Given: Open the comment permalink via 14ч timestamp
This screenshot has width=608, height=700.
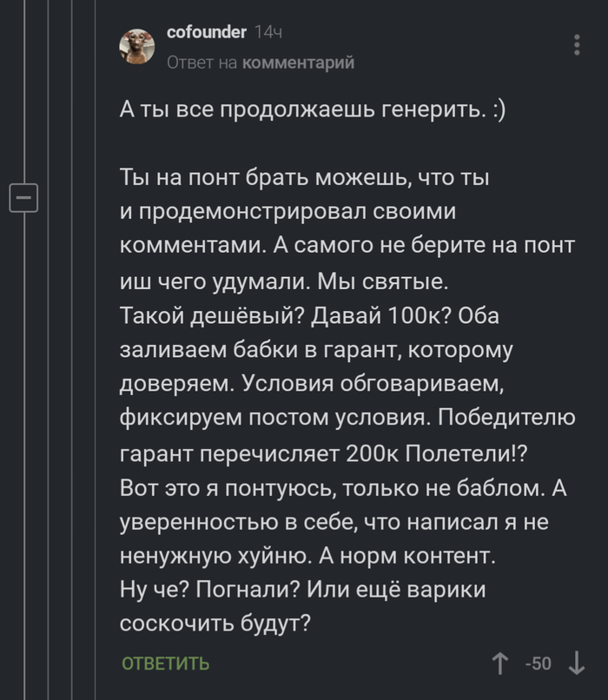Looking at the screenshot, I should 268,33.
